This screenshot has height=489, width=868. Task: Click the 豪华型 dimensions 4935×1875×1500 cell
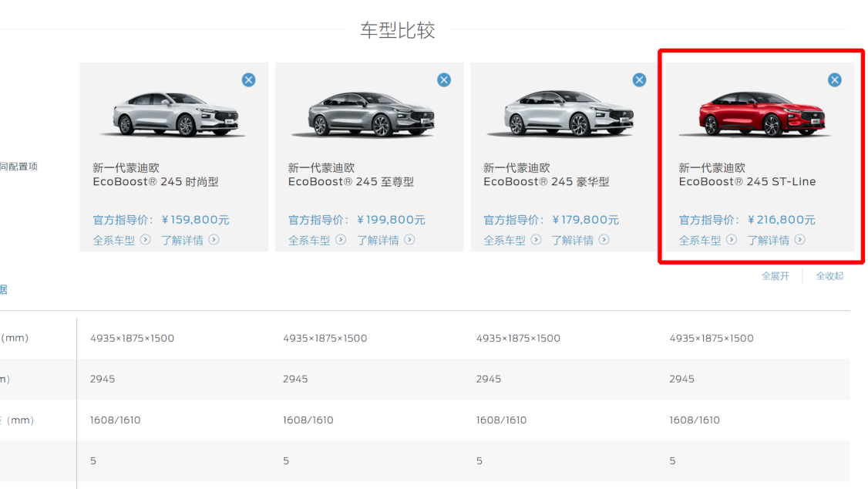point(518,339)
